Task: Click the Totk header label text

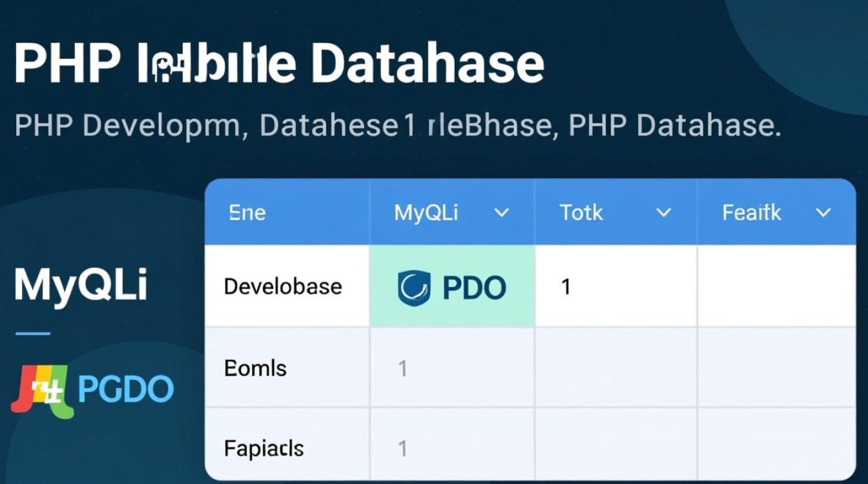Action: click(x=581, y=213)
